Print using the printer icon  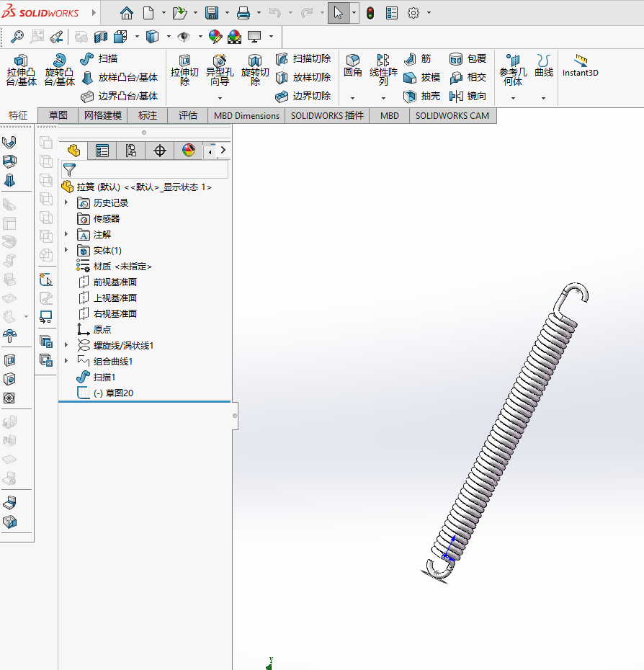[243, 13]
